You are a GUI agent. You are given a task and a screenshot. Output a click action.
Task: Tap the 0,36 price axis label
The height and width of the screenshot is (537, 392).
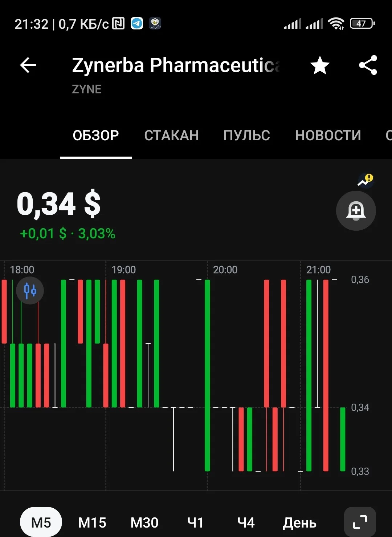click(360, 280)
